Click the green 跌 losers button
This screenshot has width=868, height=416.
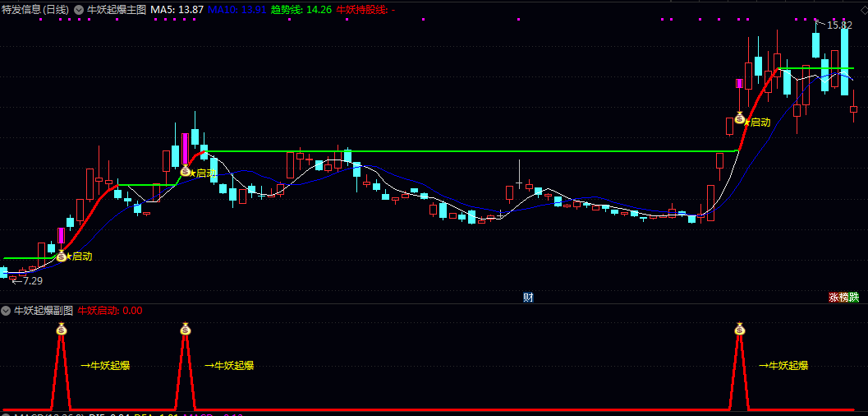coord(854,298)
